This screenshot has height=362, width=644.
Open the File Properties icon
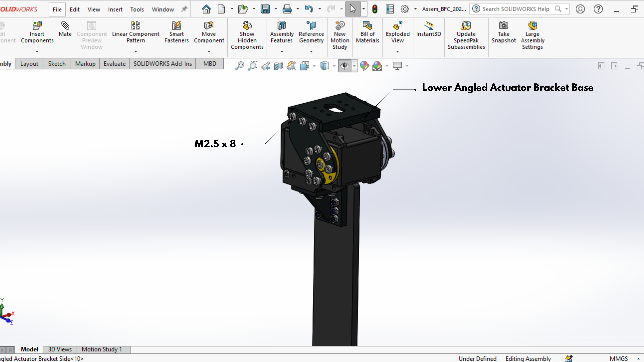pyautogui.click(x=390, y=9)
